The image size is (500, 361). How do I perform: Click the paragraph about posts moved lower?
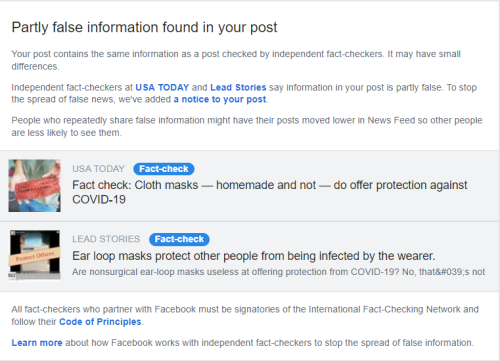247,126
